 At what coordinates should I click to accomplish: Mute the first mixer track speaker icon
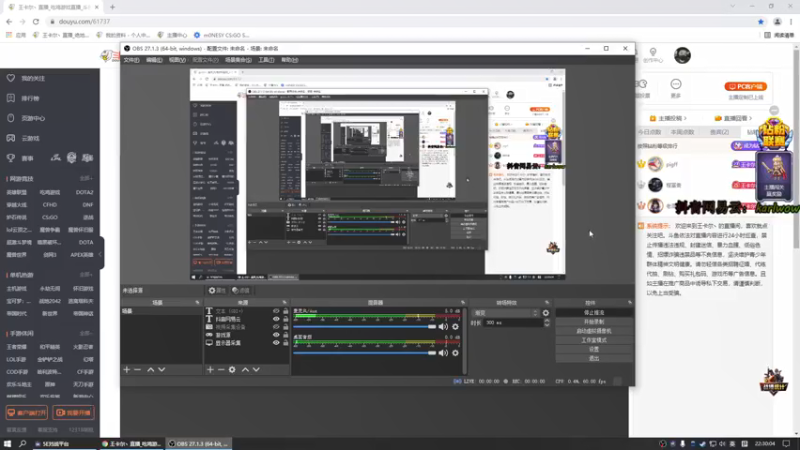click(x=443, y=327)
